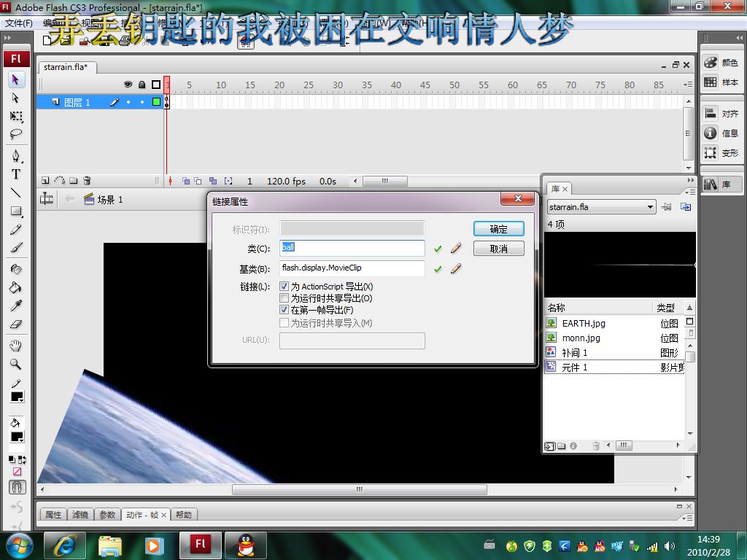Click the Insert Layer icon
The image size is (747, 560).
[45, 181]
